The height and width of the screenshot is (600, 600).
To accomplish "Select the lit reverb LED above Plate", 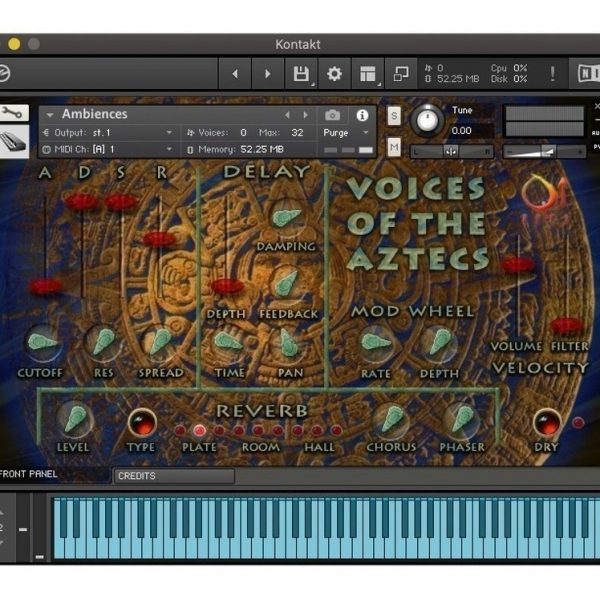I will point(199,430).
